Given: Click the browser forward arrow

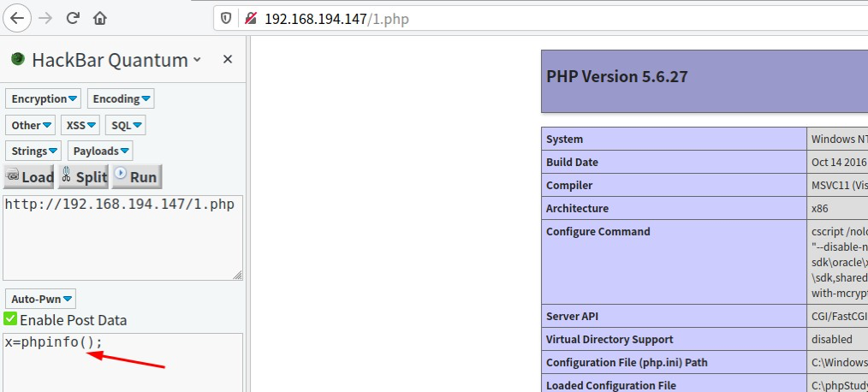Looking at the screenshot, I should pyautogui.click(x=46, y=17).
